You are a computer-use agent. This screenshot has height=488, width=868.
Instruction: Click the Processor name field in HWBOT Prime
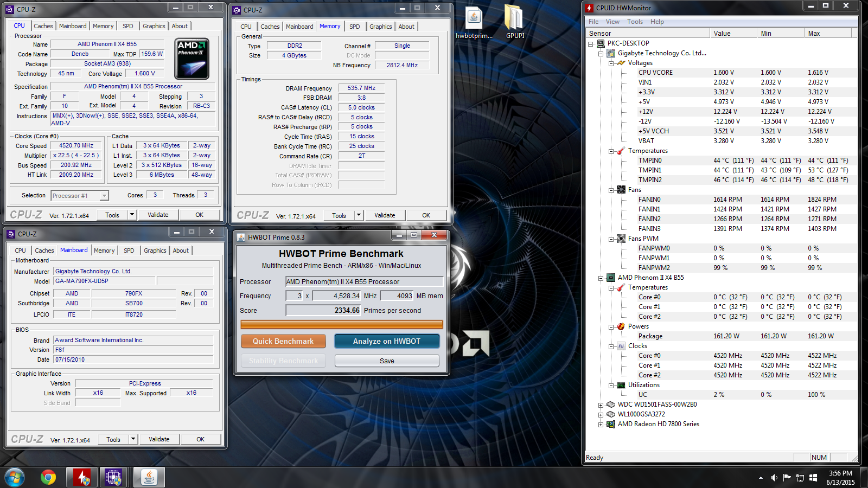[364, 281]
